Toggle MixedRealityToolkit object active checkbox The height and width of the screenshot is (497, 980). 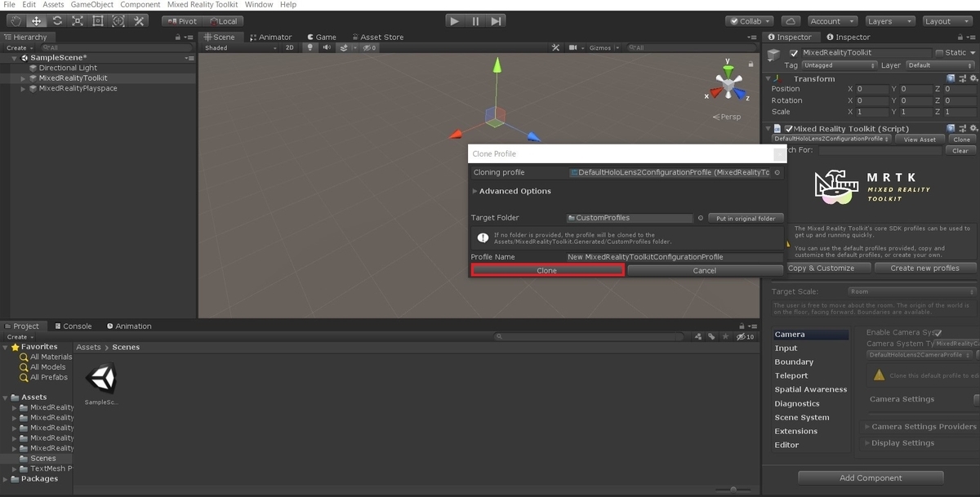pos(794,53)
